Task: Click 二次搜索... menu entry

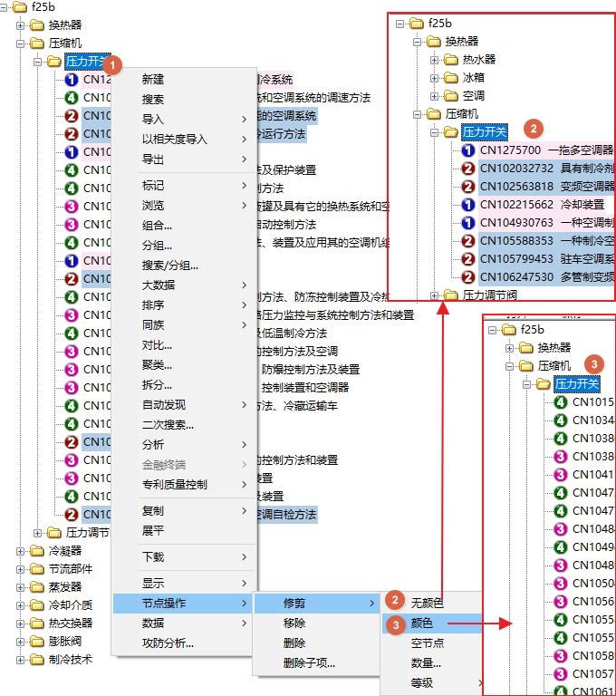Action: (168, 424)
